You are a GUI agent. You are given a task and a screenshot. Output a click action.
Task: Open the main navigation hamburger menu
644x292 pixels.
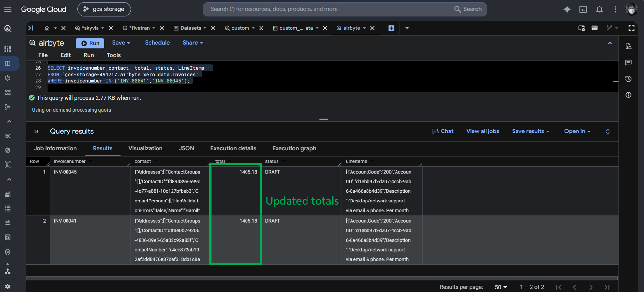8,9
